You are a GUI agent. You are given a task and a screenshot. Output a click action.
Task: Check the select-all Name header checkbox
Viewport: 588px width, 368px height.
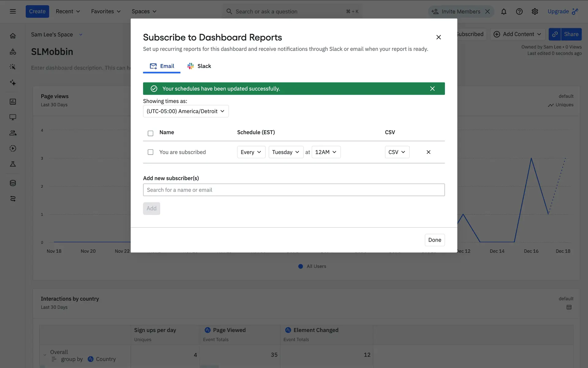[150, 133]
